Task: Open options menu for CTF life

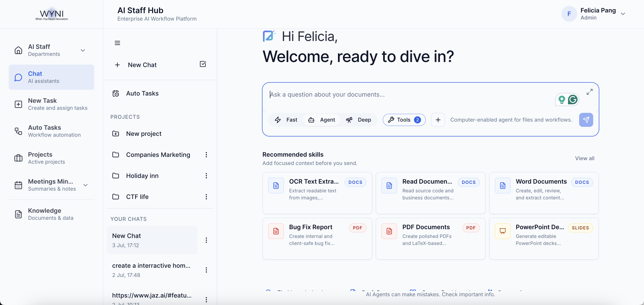Action: (x=206, y=197)
